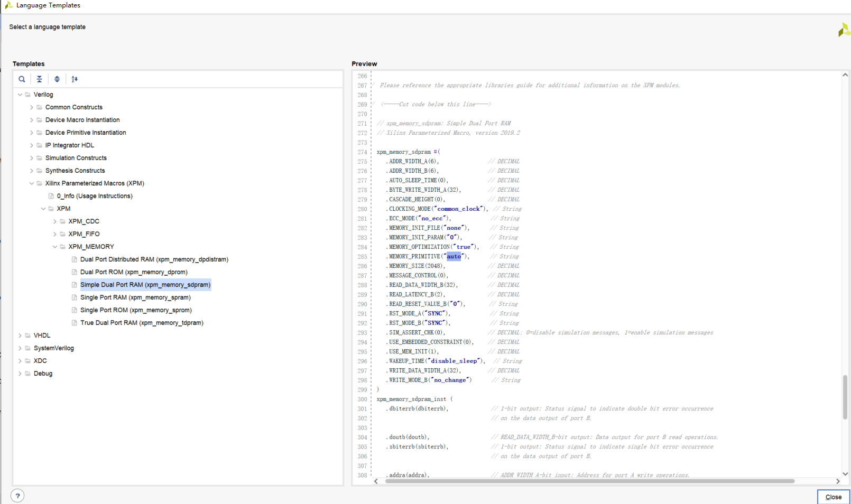The image size is (851, 504).
Task: Click the preview scroll down arrow
Action: click(845, 474)
